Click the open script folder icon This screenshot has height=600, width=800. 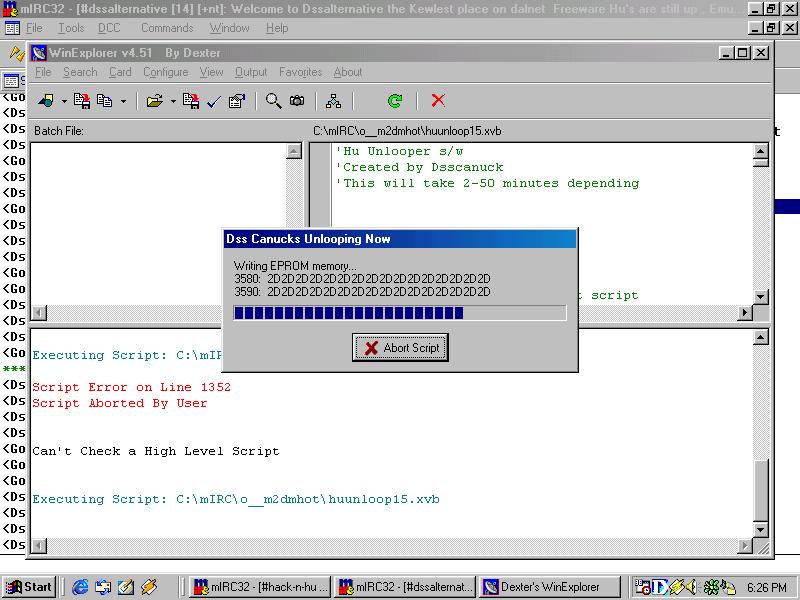pyautogui.click(x=154, y=101)
